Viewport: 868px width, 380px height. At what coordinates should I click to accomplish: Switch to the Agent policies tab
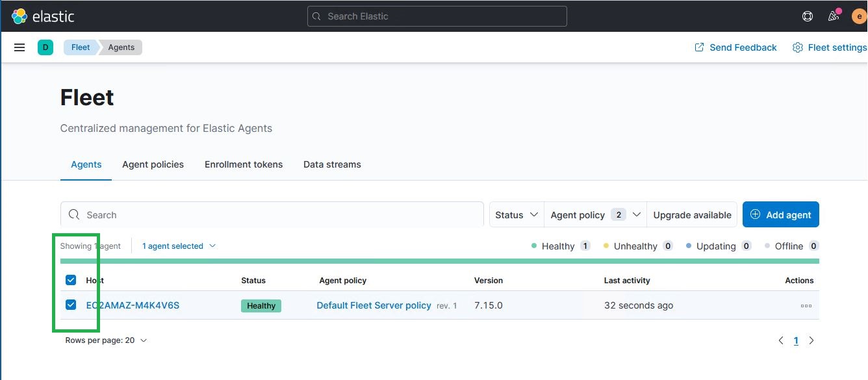tap(153, 164)
